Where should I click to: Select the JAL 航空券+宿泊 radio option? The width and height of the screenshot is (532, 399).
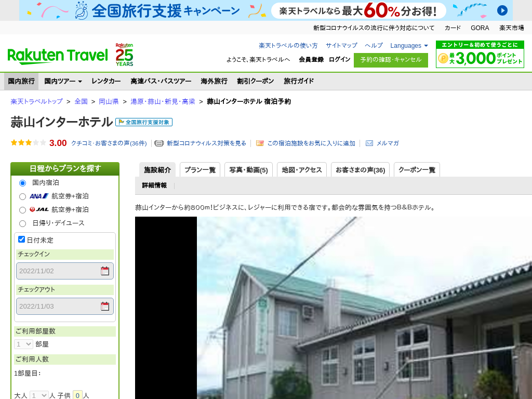(x=22, y=210)
